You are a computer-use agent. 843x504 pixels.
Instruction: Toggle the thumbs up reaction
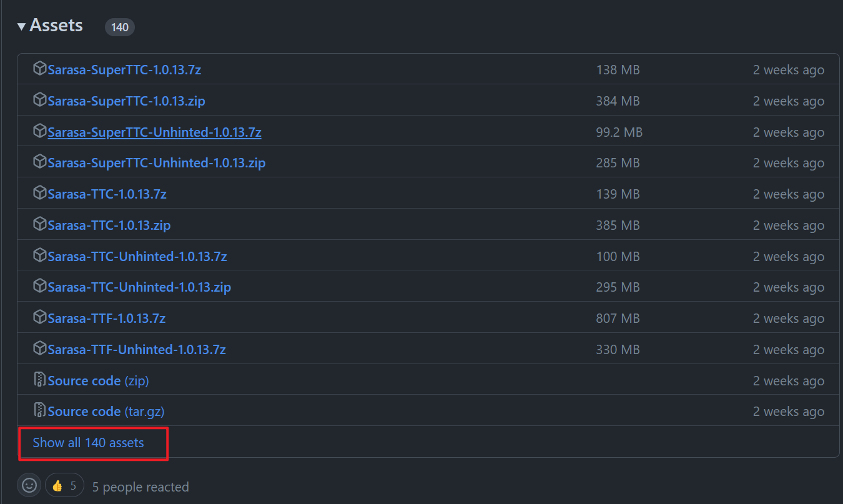click(x=64, y=485)
